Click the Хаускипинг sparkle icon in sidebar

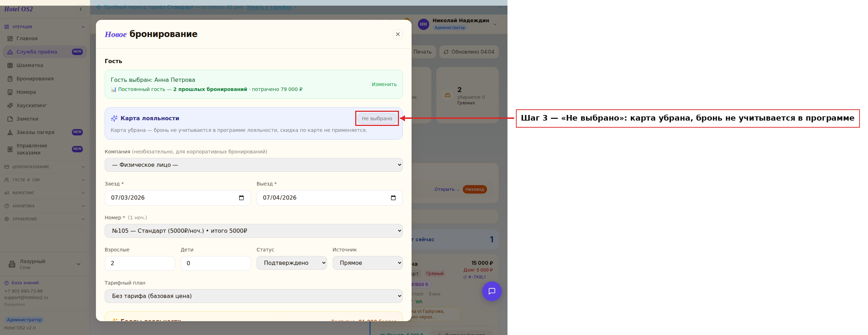pos(10,105)
